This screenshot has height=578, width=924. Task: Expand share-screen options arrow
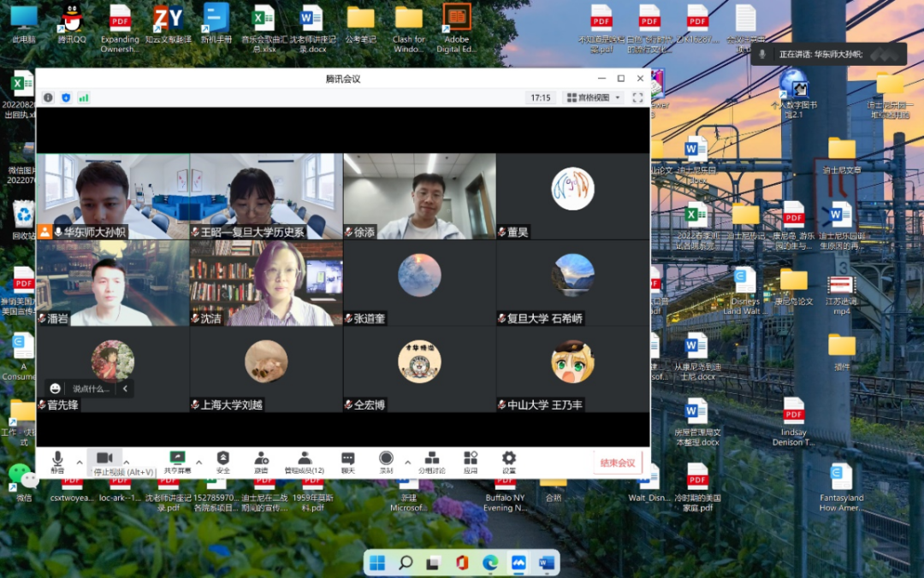[x=199, y=463]
